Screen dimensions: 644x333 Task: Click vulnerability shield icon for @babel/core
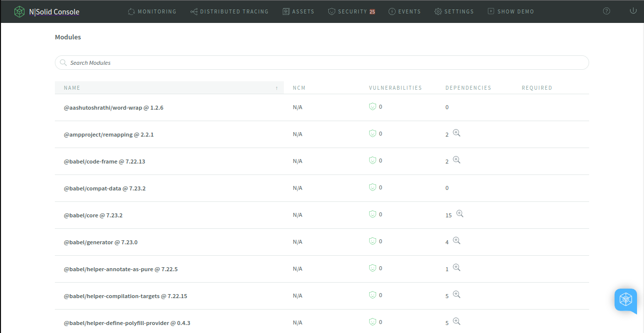(372, 214)
